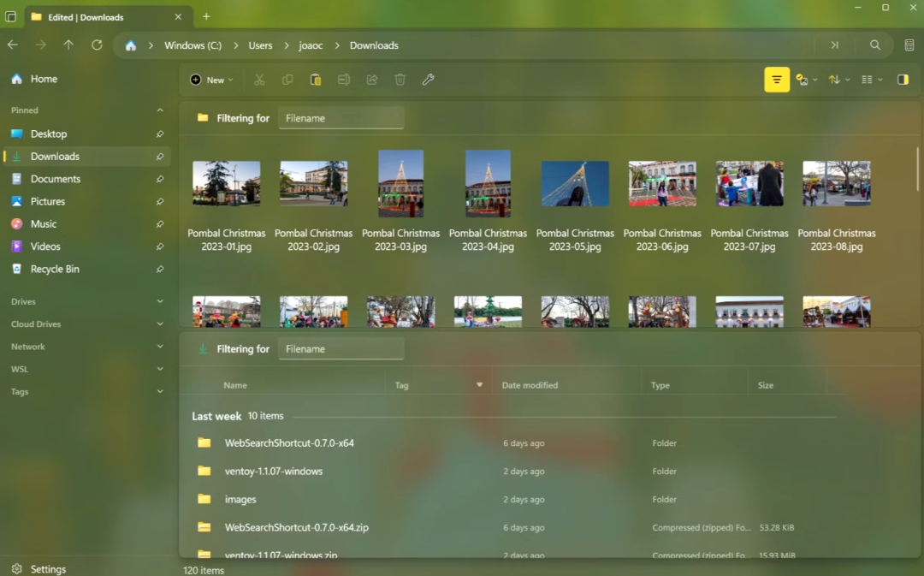Select Downloads in the path bar

click(374, 45)
